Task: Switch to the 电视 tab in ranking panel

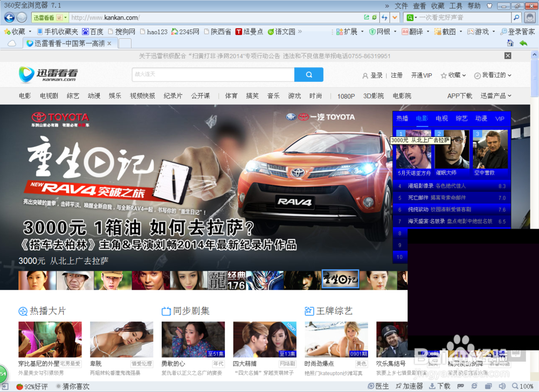Action: coord(442,119)
